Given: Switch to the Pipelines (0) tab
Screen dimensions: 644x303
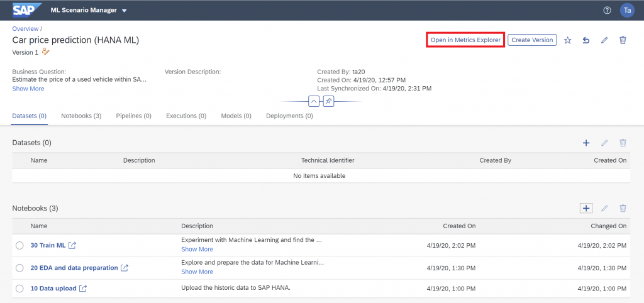Looking at the screenshot, I should pos(134,116).
